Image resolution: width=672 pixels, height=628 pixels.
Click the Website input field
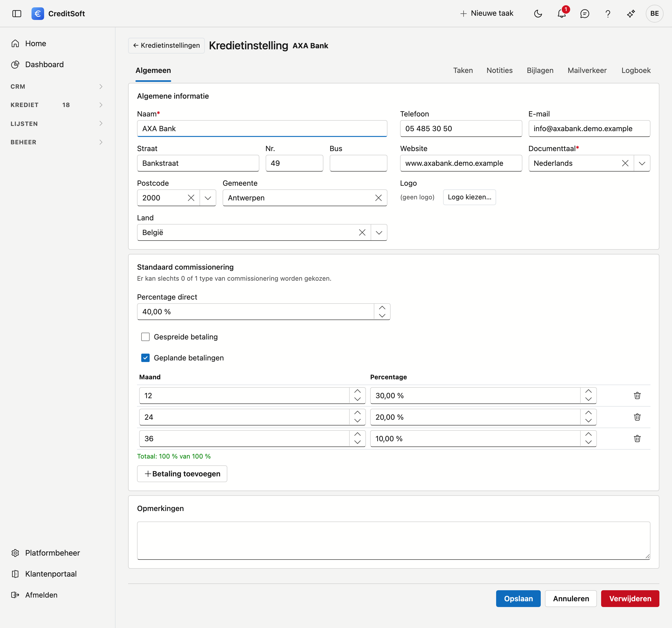click(x=461, y=163)
